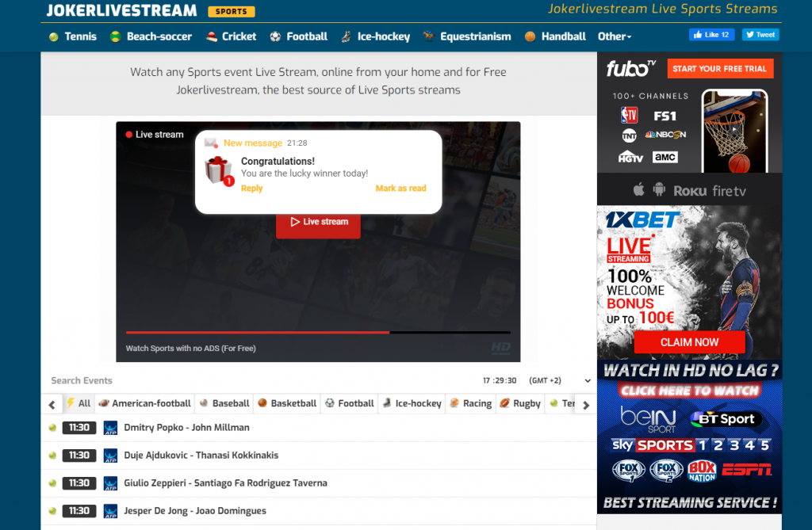Select the All events filter tab
This screenshot has width=812, height=530.
pos(79,403)
